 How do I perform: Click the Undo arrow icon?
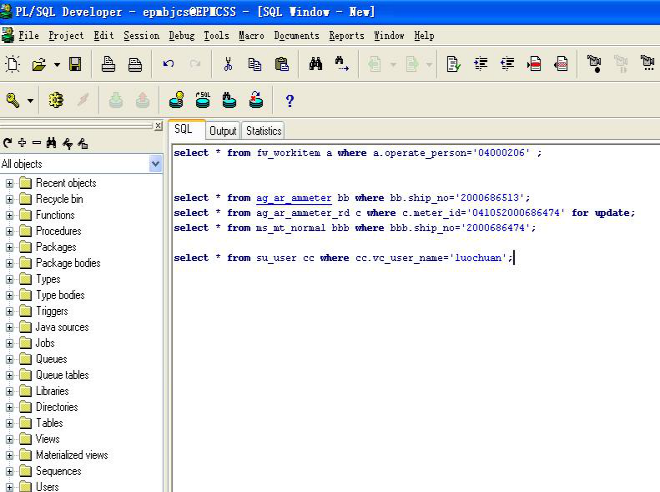168,64
